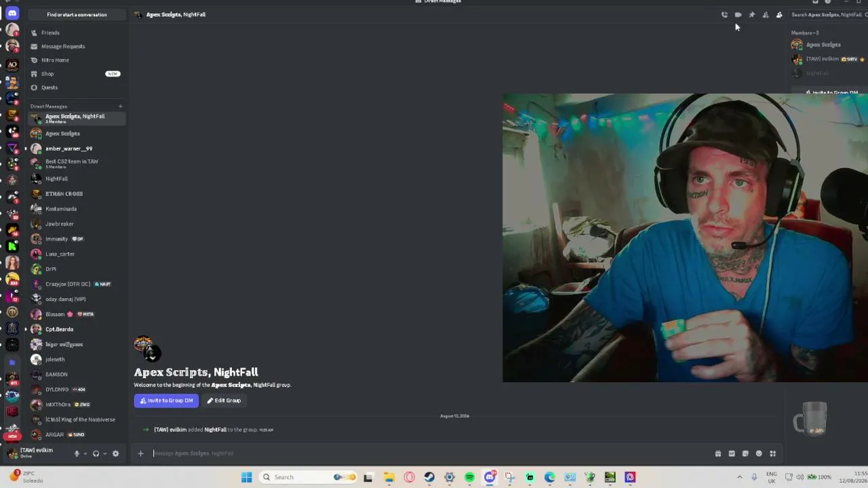Screen dimensions: 868x488
Task: Open the Discord home button
Action: [x=12, y=13]
